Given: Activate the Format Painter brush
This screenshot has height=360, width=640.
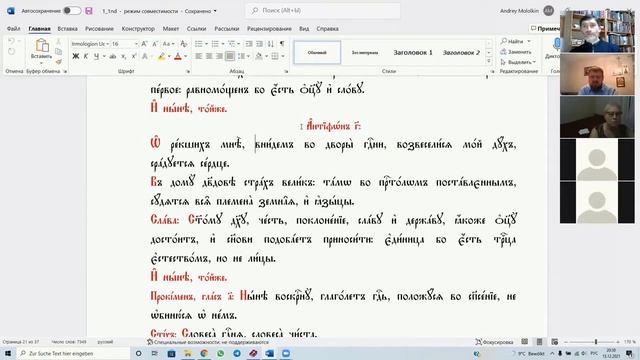Looking at the screenshot, I should point(58,61).
